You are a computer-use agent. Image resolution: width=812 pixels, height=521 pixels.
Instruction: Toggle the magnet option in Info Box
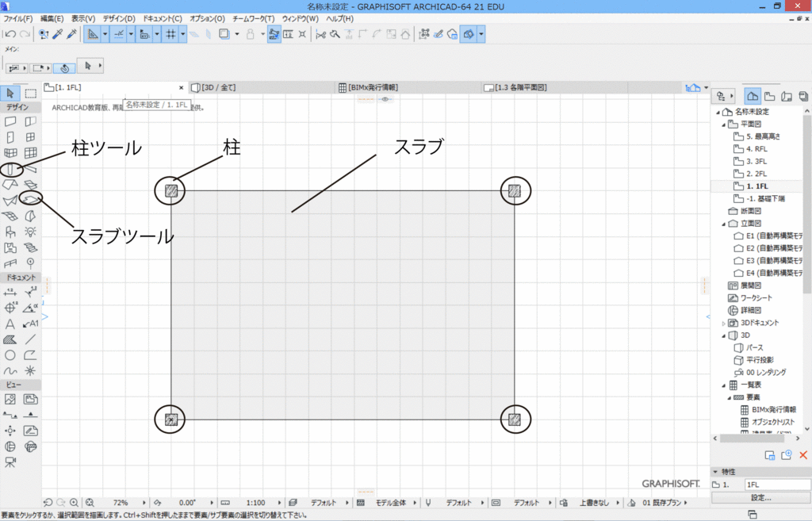pyautogui.click(x=64, y=68)
